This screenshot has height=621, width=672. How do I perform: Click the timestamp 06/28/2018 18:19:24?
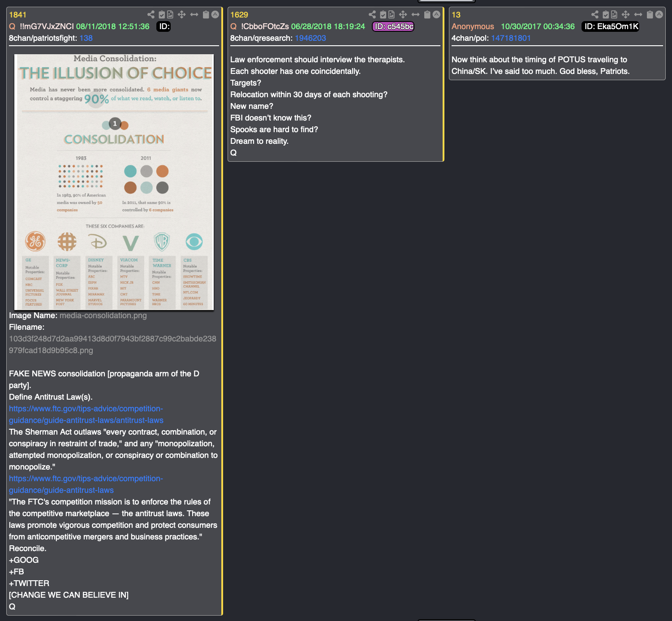tap(328, 26)
